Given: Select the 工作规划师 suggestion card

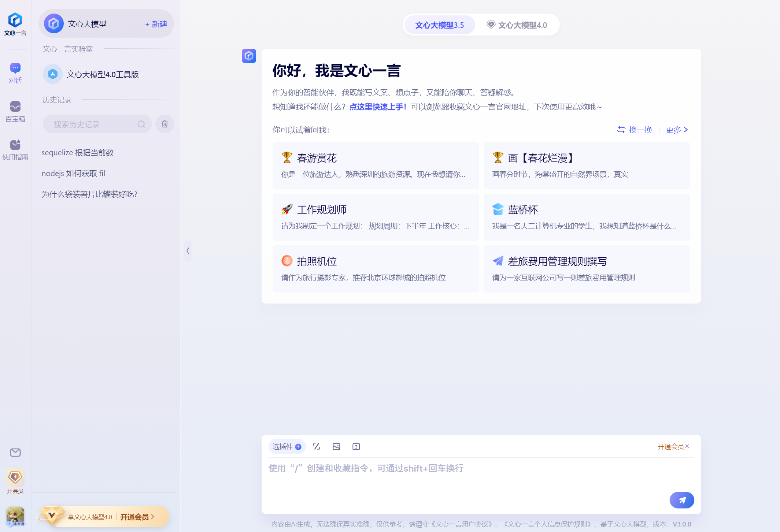Looking at the screenshot, I should [x=376, y=217].
